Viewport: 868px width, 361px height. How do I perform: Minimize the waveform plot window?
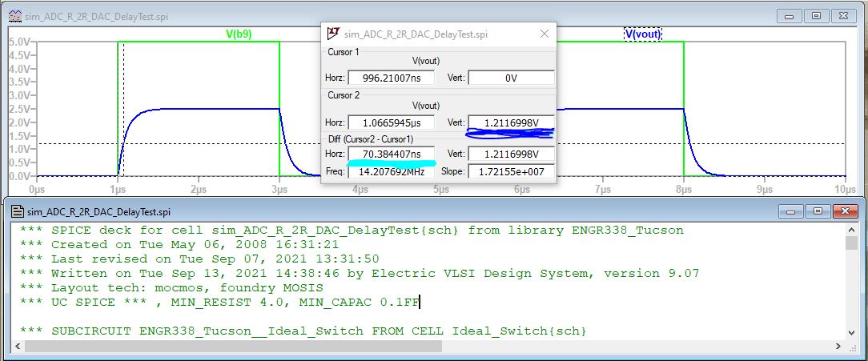793,15
